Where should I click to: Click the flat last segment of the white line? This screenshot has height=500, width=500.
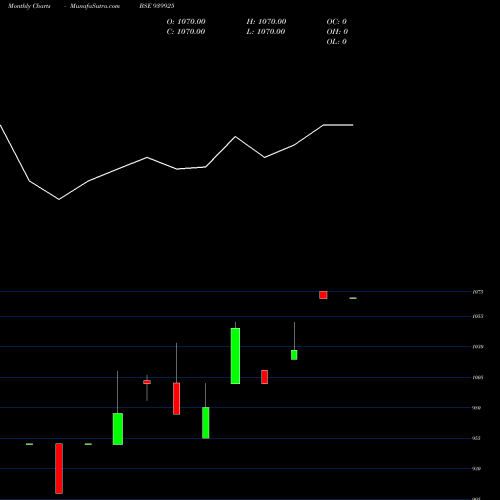point(338,125)
